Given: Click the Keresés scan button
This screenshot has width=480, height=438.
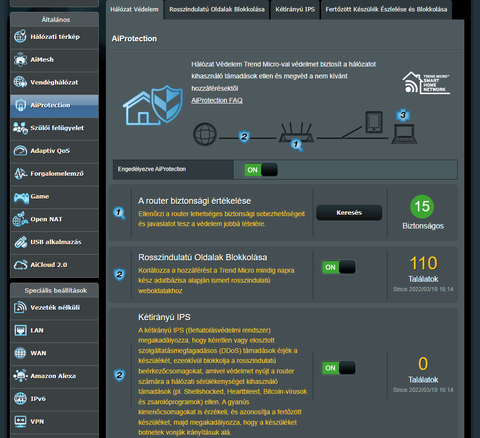Looking at the screenshot, I should pos(349,212).
